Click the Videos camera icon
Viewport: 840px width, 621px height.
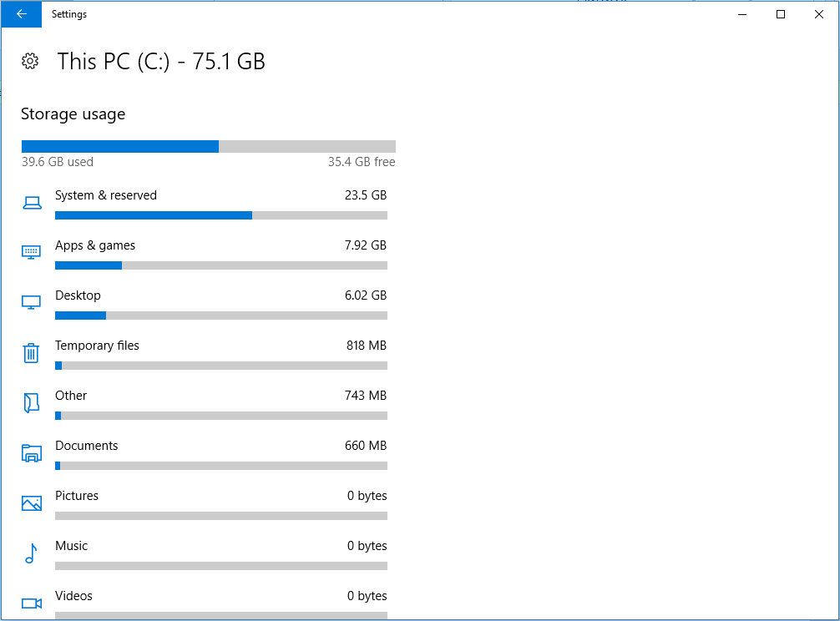click(x=32, y=603)
